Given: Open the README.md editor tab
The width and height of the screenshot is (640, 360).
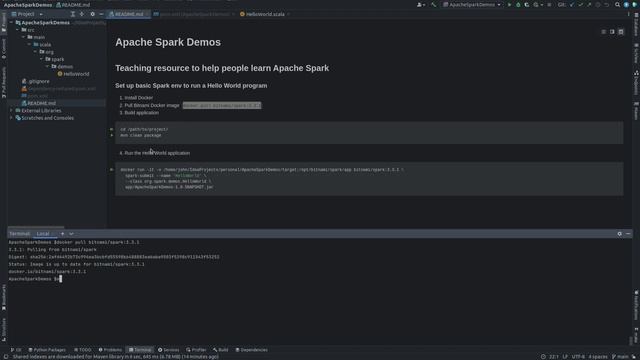Looking at the screenshot, I should [x=129, y=14].
